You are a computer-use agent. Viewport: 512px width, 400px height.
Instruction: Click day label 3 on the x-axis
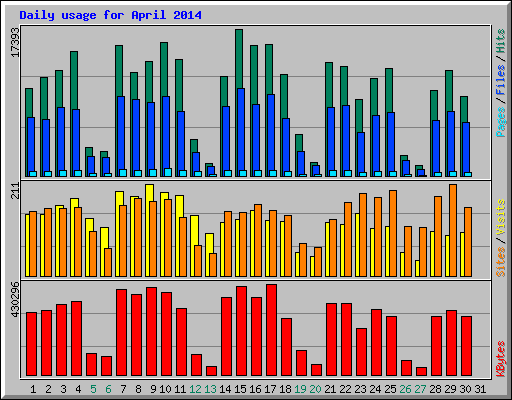[63, 389]
